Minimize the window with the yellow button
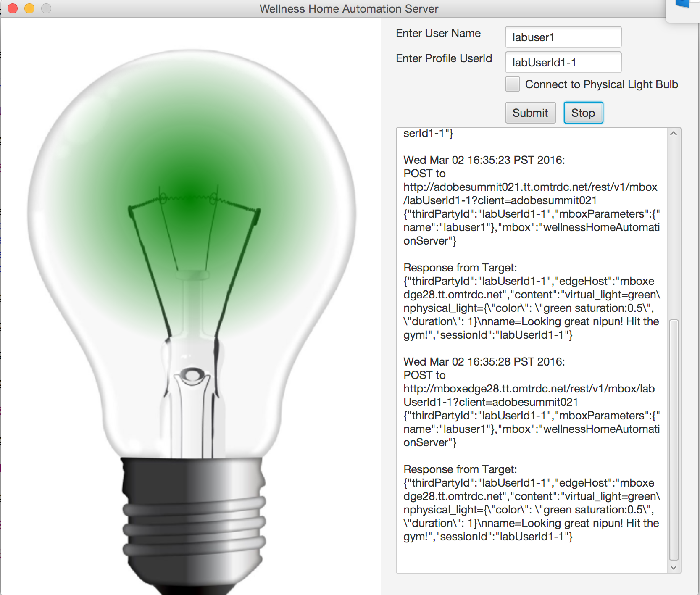This screenshot has height=595, width=700. pos(29,8)
